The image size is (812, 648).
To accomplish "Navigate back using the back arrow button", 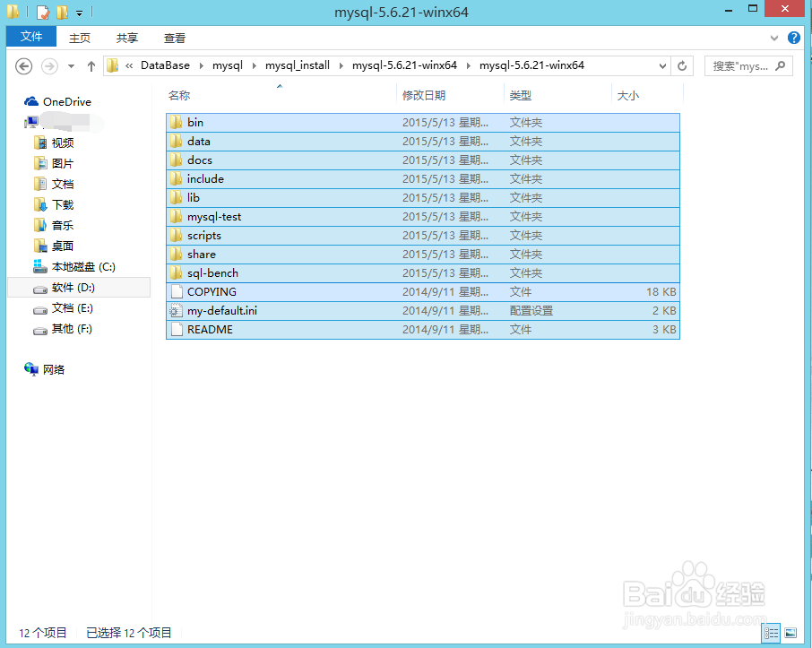I will [24, 65].
